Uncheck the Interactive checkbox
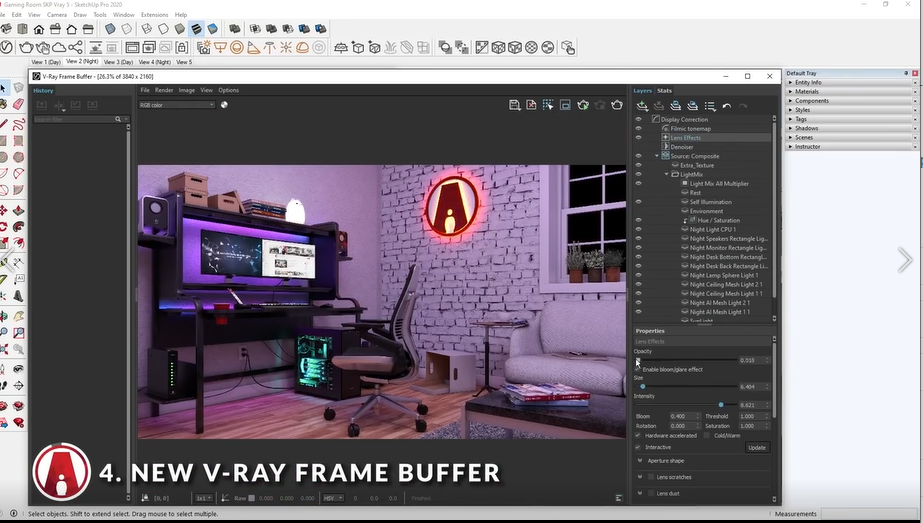This screenshot has height=523, width=923. [638, 447]
